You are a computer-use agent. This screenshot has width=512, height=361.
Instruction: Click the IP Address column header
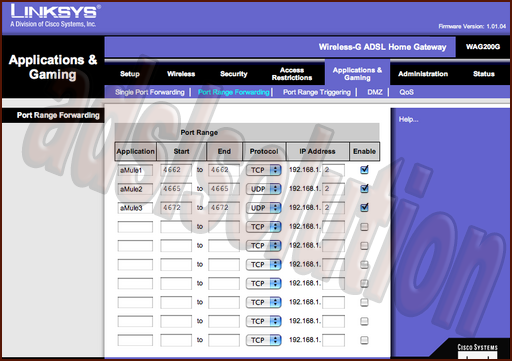(x=317, y=151)
